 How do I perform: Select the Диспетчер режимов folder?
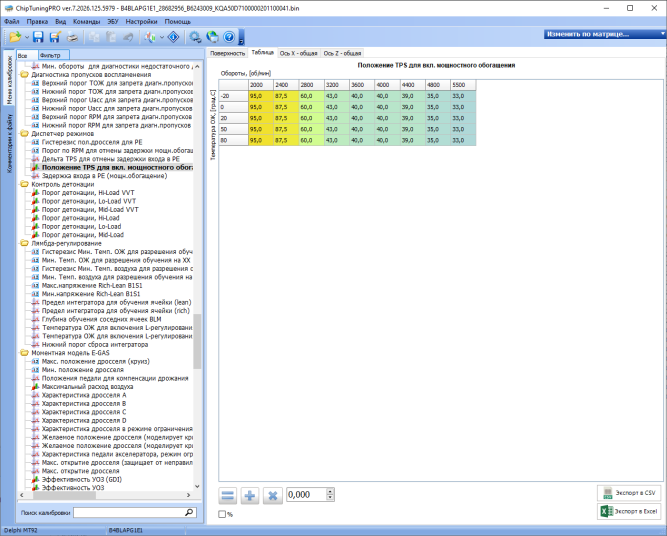click(63, 134)
